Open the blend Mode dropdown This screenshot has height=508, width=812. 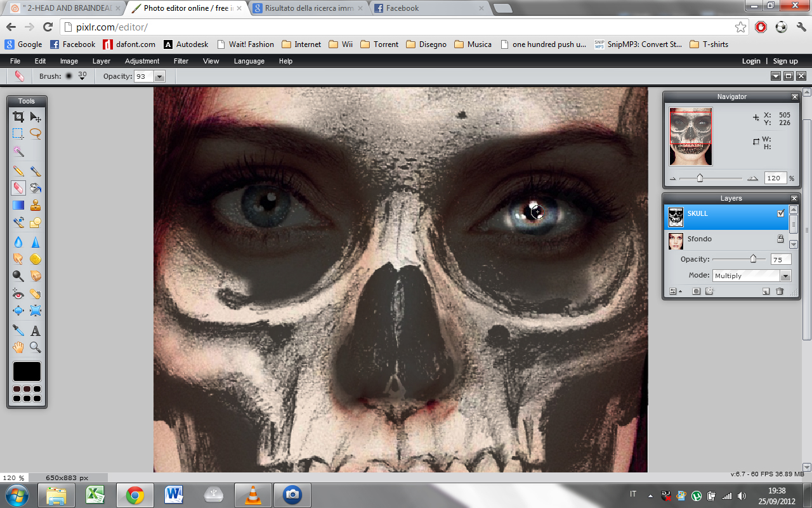pos(752,276)
